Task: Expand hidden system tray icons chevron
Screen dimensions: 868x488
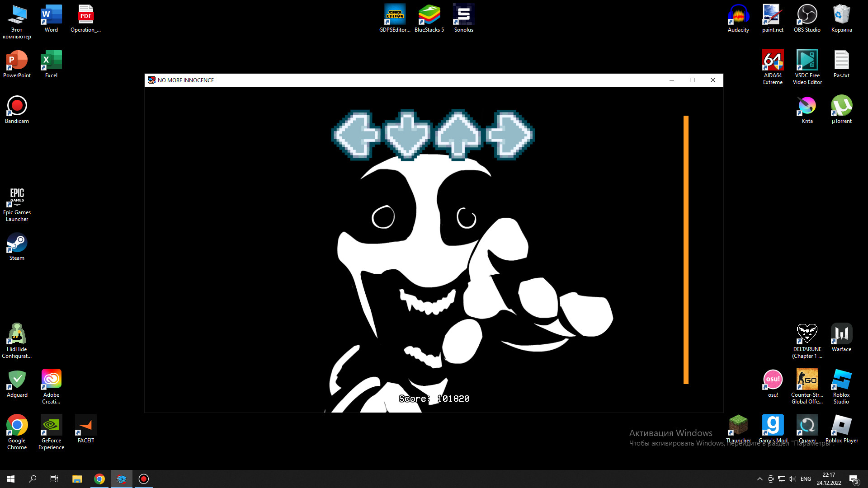Action: point(759,479)
